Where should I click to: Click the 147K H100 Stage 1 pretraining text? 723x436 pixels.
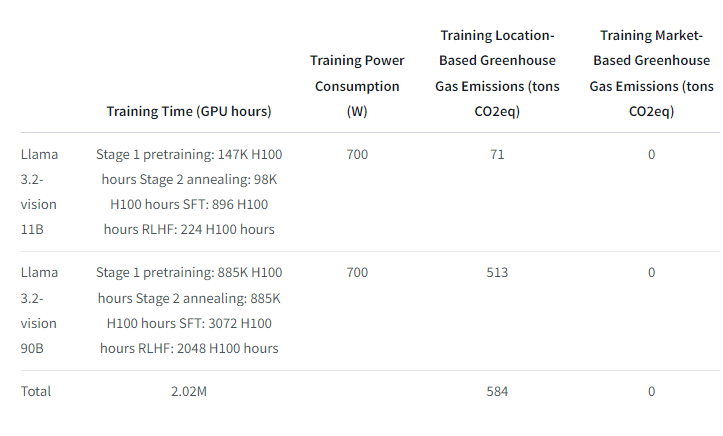(x=189, y=155)
